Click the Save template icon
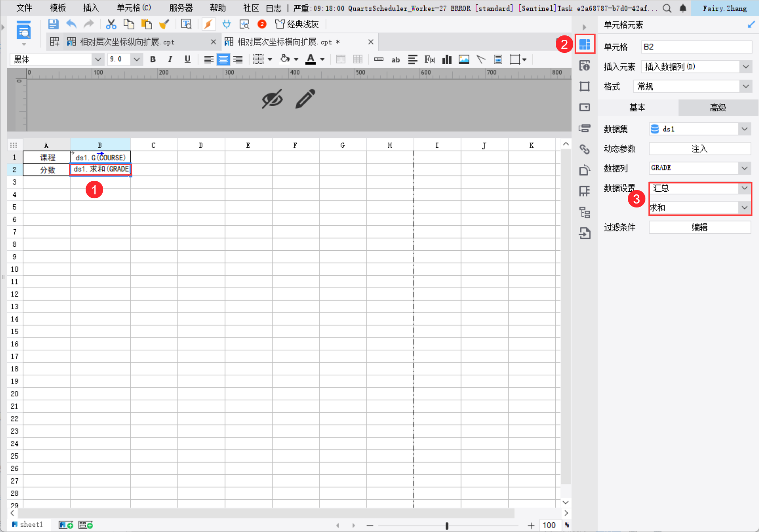The image size is (759, 532). click(53, 24)
